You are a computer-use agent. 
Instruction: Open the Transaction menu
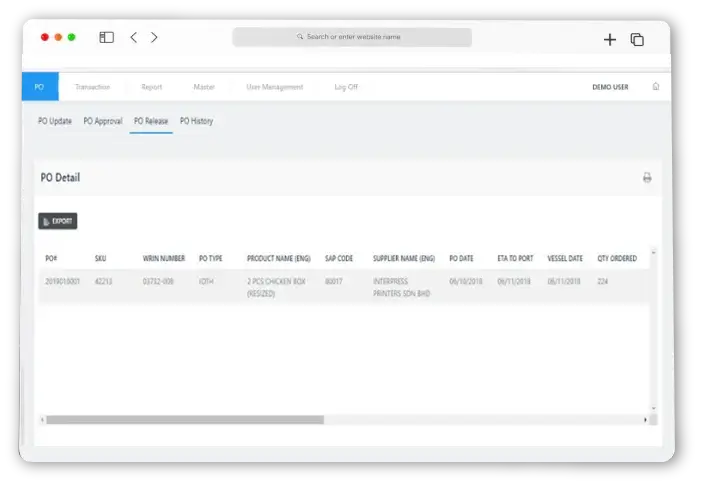point(92,87)
